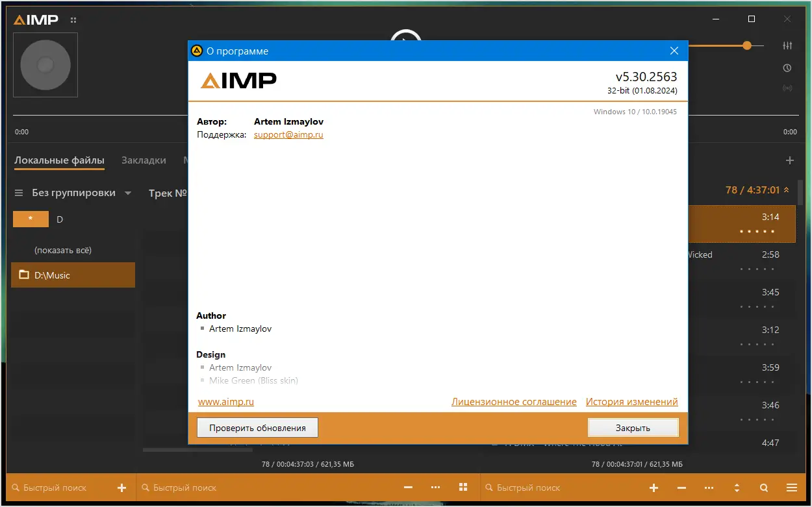Click 'Проверить обновления' button
The height and width of the screenshot is (507, 812).
click(x=257, y=428)
